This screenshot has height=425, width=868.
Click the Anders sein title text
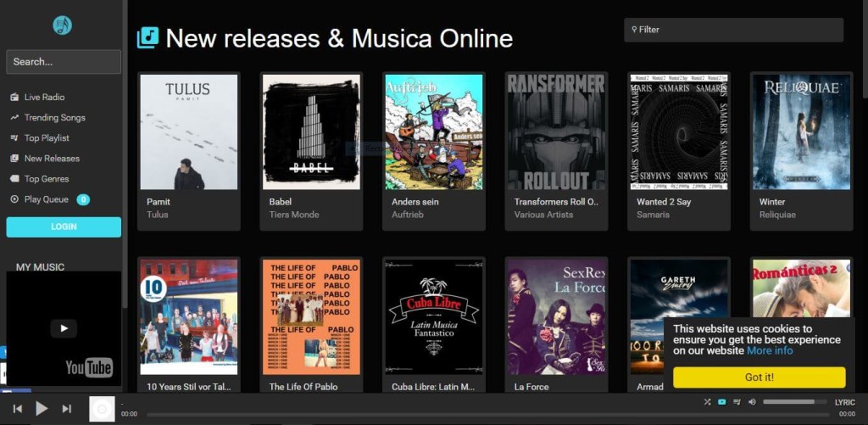click(415, 202)
